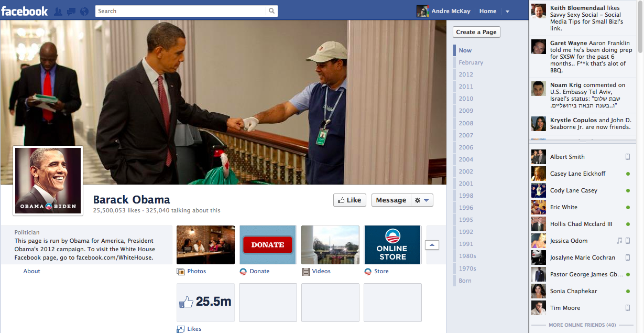Open the About link for Barack Obama
Viewport: 644px width, 333px height.
31,271
